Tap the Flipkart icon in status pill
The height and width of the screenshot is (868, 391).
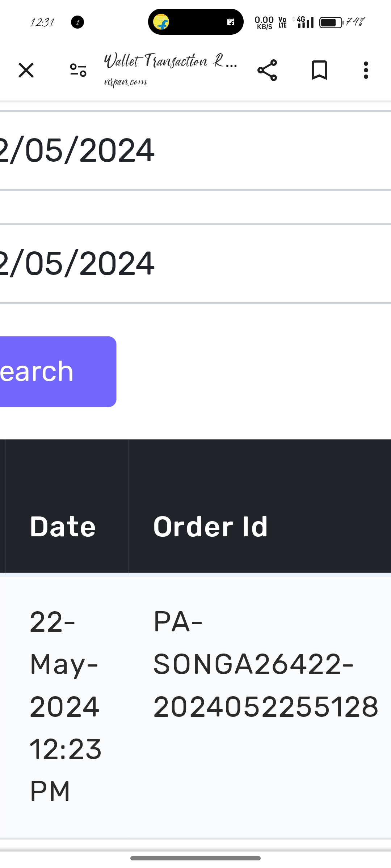click(161, 22)
